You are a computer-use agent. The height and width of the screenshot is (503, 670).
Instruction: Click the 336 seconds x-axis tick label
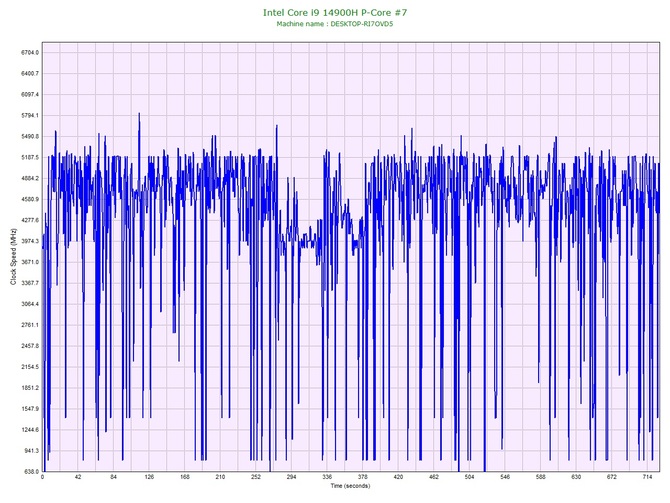coord(327,477)
